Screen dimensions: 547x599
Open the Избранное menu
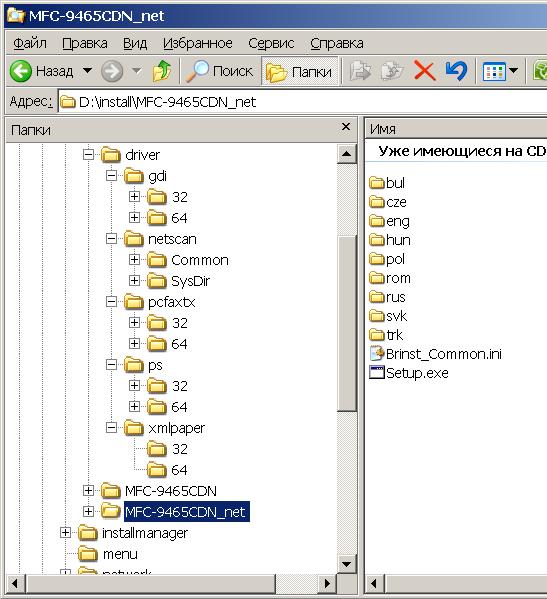pos(197,43)
